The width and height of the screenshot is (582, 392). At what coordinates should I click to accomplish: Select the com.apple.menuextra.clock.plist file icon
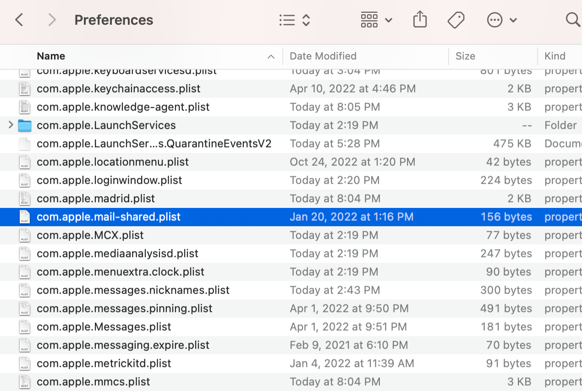tap(25, 272)
